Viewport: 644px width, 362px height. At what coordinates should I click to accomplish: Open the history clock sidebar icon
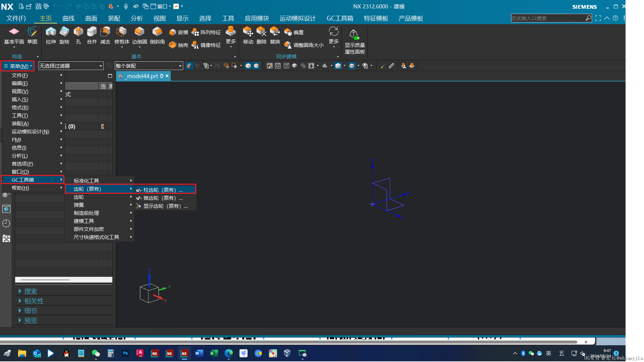coord(6,224)
